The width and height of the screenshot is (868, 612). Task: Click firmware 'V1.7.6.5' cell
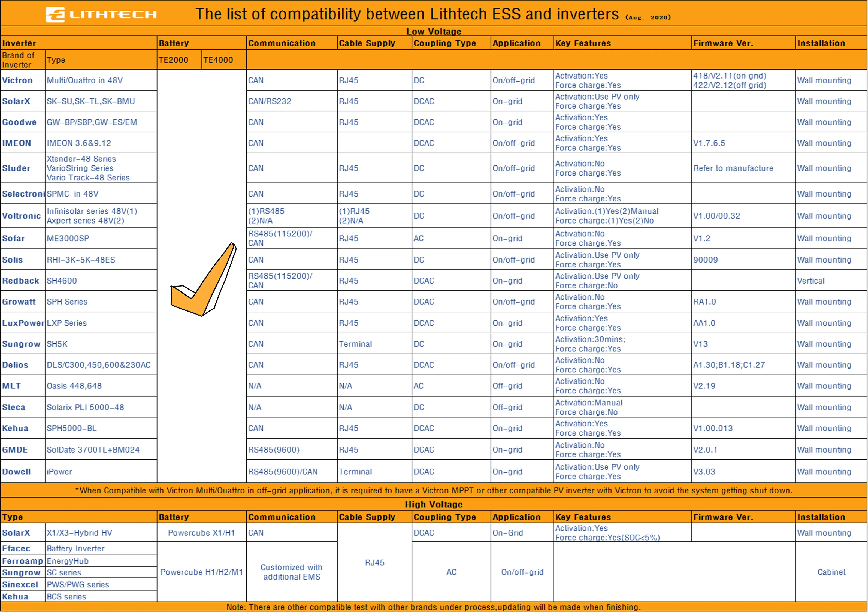[x=743, y=143]
